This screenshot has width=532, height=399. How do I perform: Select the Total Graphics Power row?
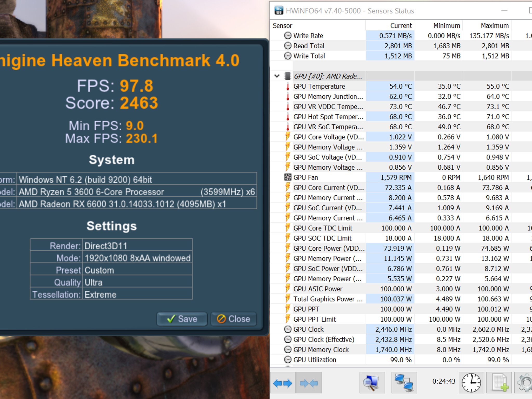tap(401, 299)
